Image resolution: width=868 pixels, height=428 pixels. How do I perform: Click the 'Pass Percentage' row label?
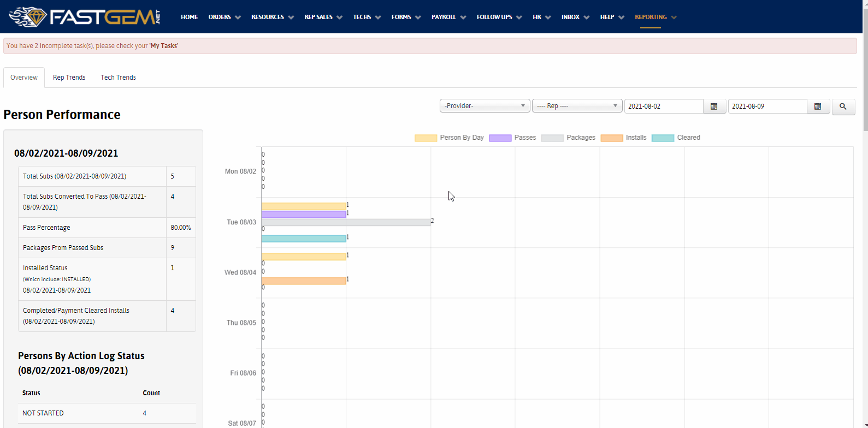(46, 228)
